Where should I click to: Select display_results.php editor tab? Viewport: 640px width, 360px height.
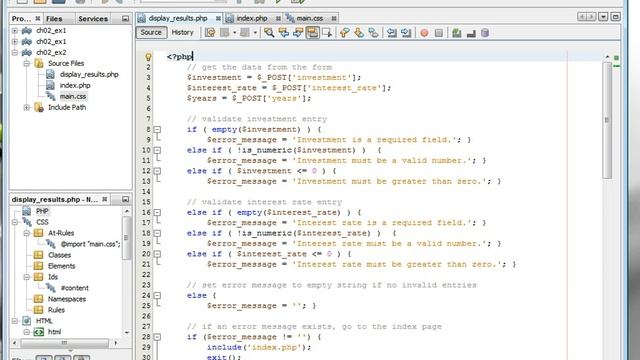tap(178, 18)
